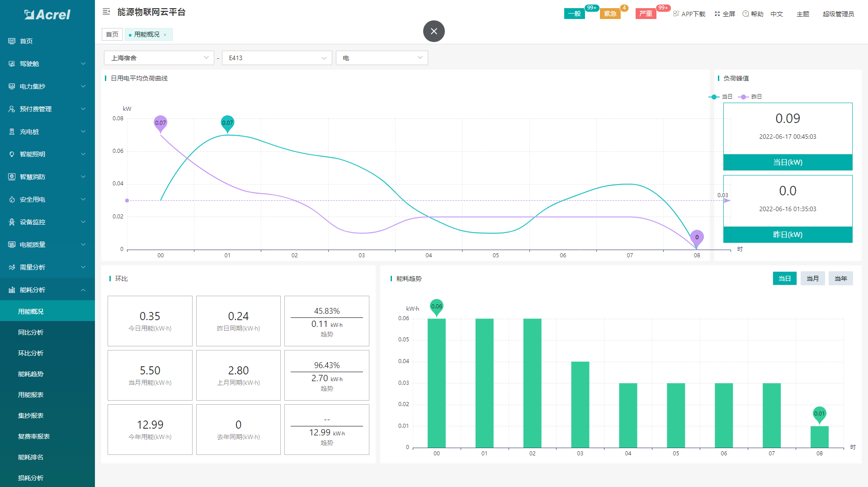Expand the 智能照明 menu chevron
The height and width of the screenshot is (487, 868).
(x=83, y=154)
